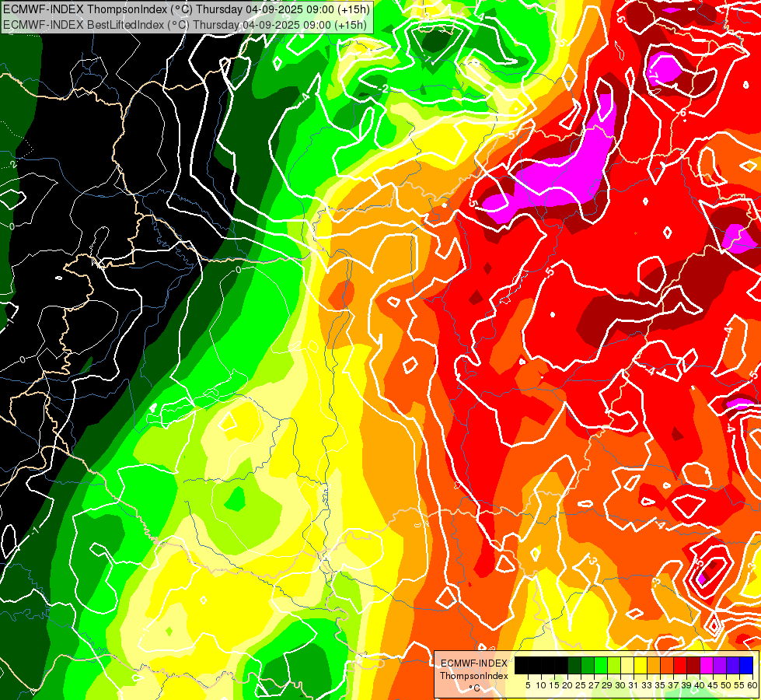The image size is (761, 700).
Task: Click the °C unit label in the legend
Action: [475, 688]
